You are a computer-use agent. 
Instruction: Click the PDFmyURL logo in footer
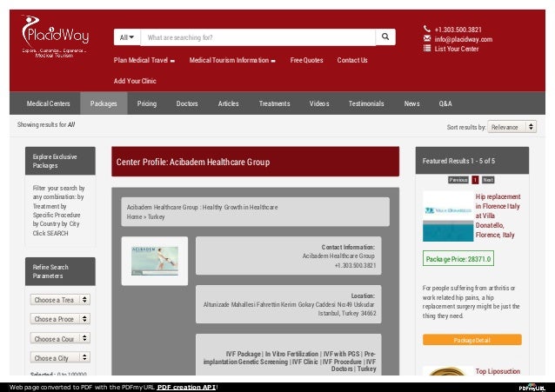pos(532,387)
